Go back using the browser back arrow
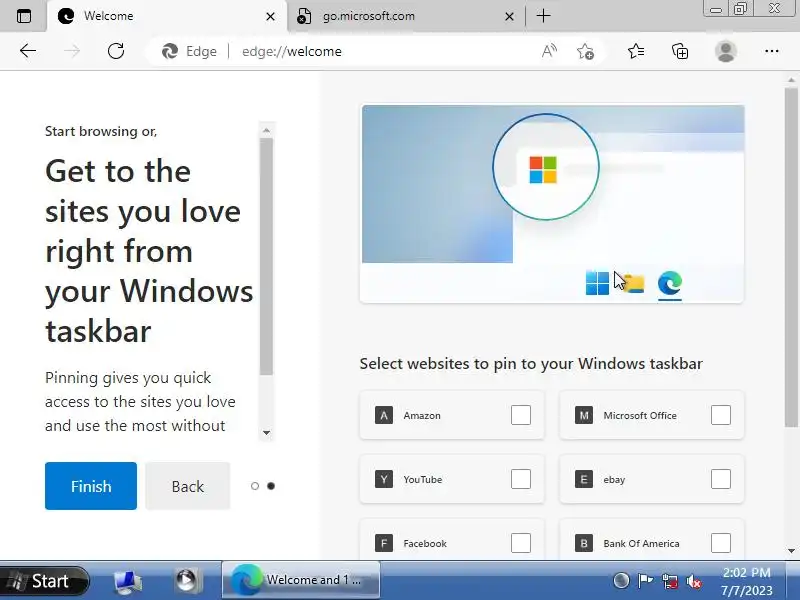Image resolution: width=800 pixels, height=600 pixels. [x=28, y=51]
